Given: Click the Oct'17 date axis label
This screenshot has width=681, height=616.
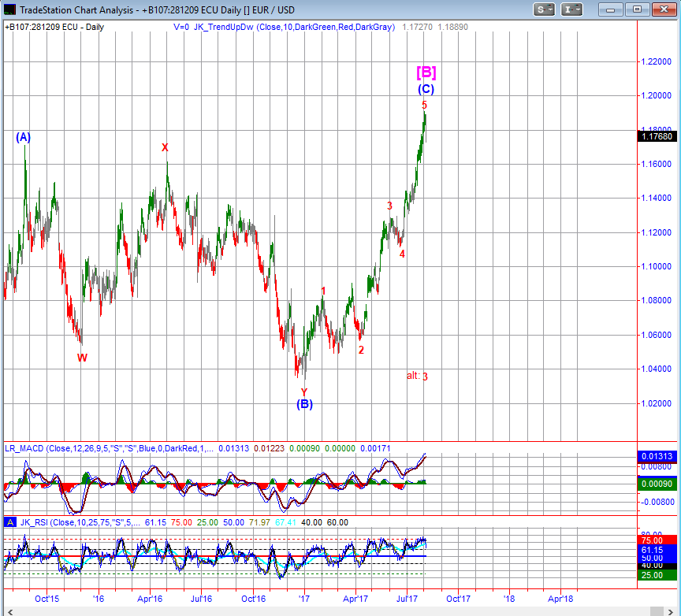Looking at the screenshot, I should tap(459, 599).
